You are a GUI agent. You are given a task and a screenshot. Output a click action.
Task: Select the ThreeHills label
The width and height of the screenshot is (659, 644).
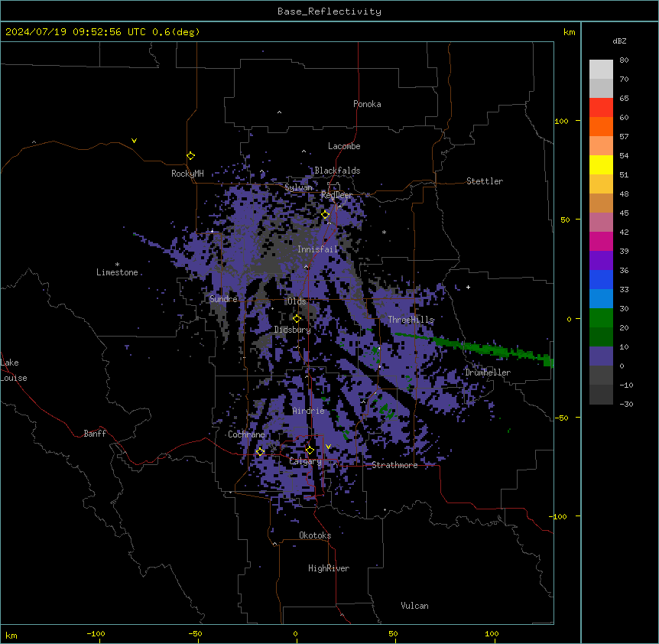click(411, 320)
